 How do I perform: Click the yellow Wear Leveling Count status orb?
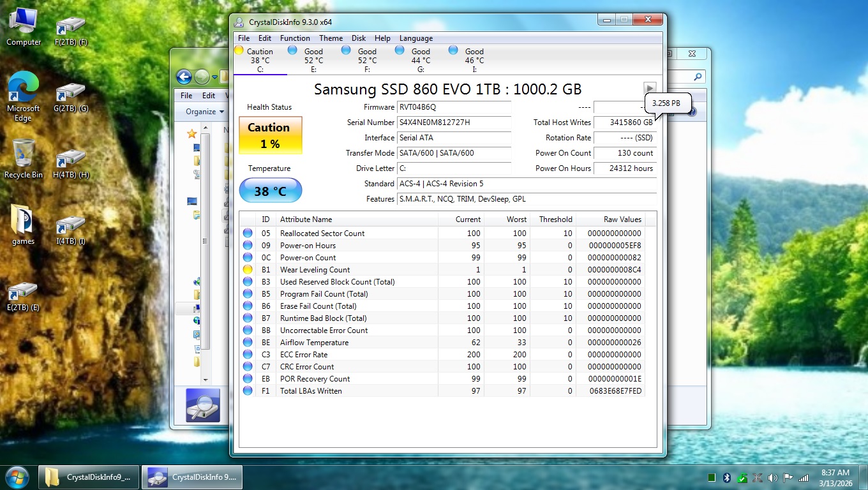248,270
